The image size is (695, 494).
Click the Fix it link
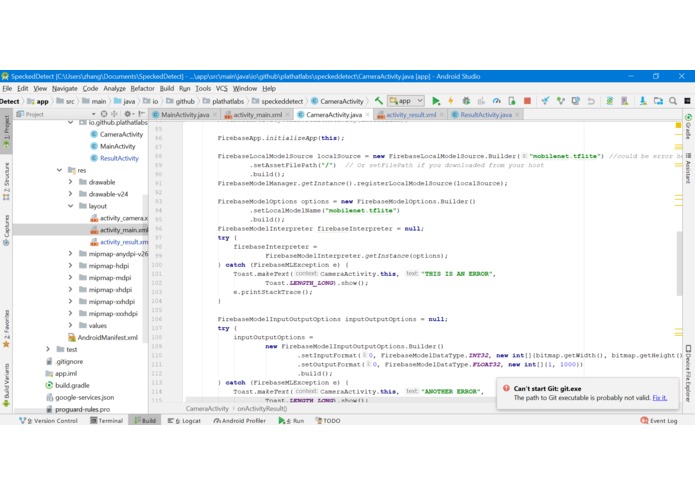pos(660,397)
